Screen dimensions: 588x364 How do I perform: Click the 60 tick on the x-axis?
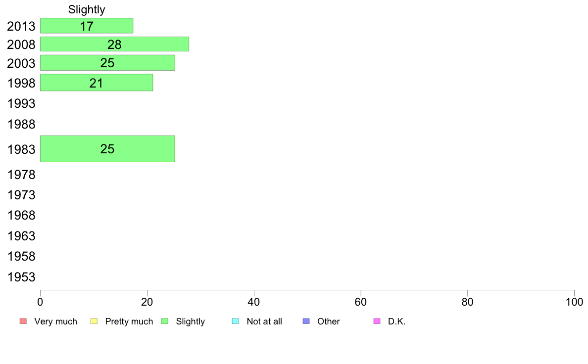click(361, 302)
